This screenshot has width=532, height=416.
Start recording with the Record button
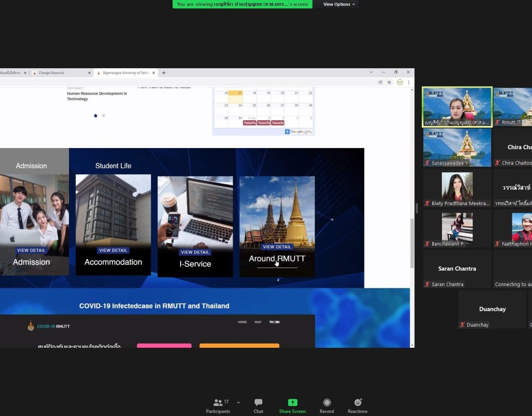tap(327, 406)
